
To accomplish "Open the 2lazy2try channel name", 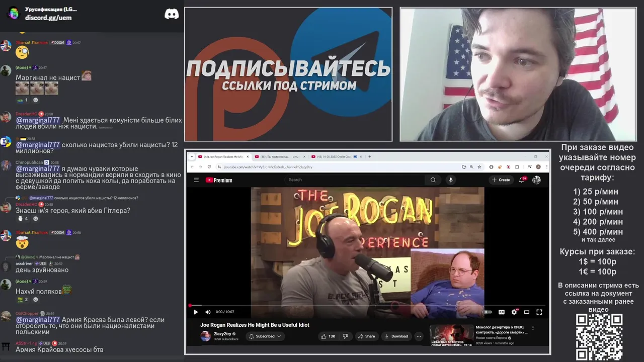I will (223, 334).
